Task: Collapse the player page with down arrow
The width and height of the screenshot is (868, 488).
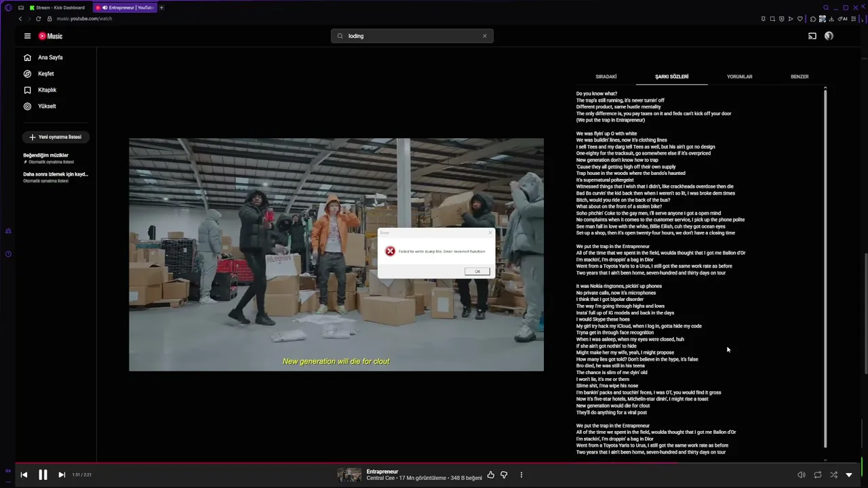Action: click(x=849, y=475)
